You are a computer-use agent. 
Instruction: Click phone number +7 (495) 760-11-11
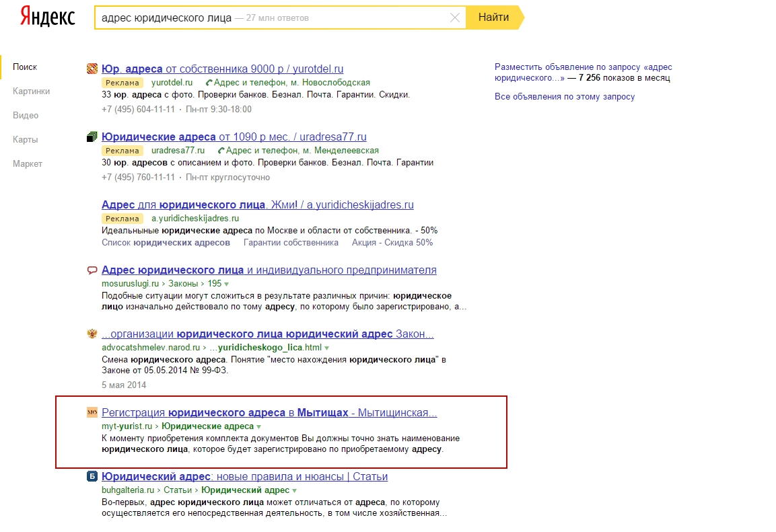point(138,178)
